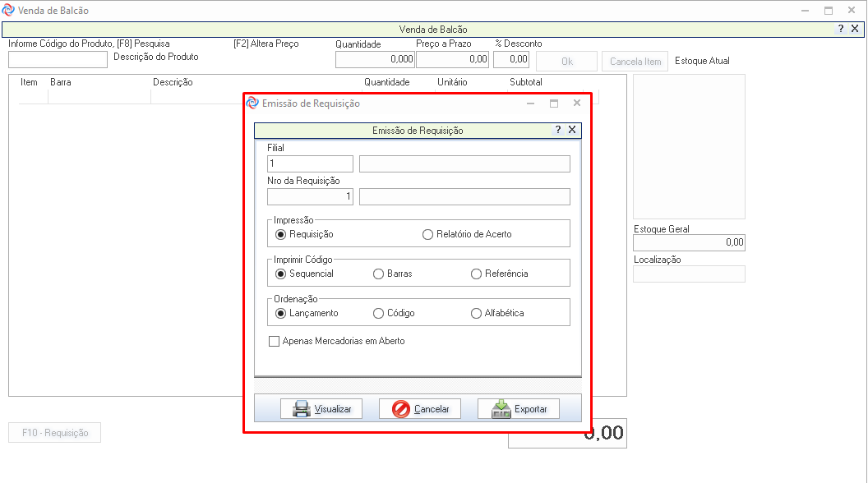The width and height of the screenshot is (868, 483).
Task: Click the Filial code input field
Action: [310, 164]
